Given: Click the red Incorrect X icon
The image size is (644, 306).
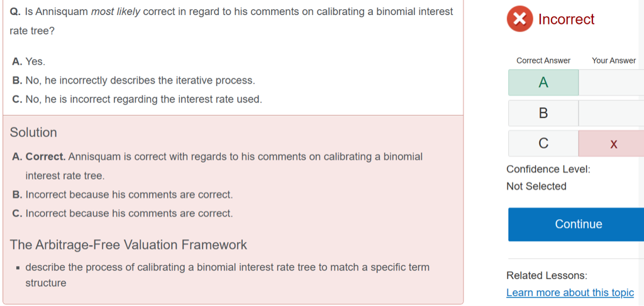Looking at the screenshot, I should 519,19.
